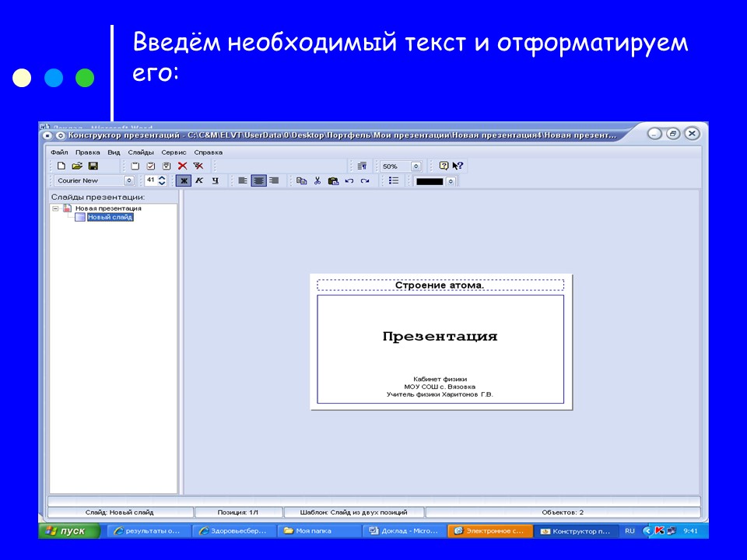
Task: Turn on the bulleted list formatting
Action: (x=394, y=180)
